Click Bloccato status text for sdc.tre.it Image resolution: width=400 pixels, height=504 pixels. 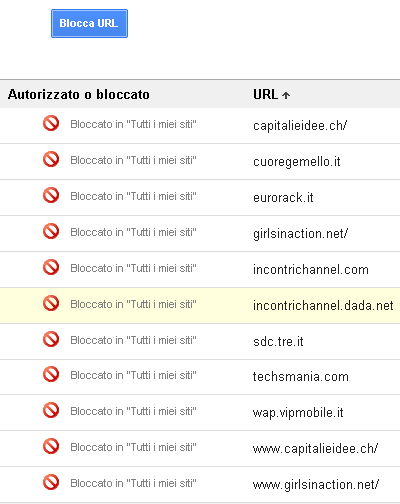coord(133,340)
